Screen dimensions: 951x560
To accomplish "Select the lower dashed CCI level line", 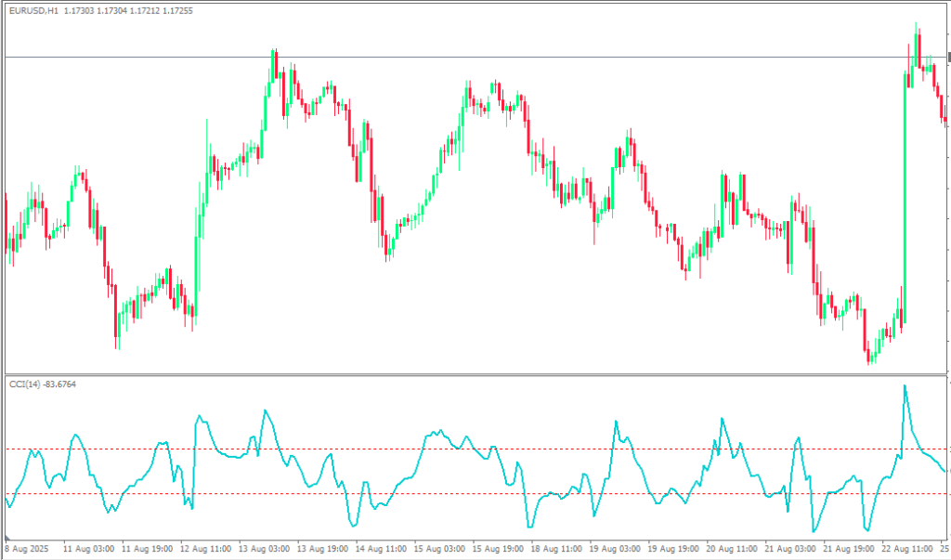I will click(x=464, y=494).
